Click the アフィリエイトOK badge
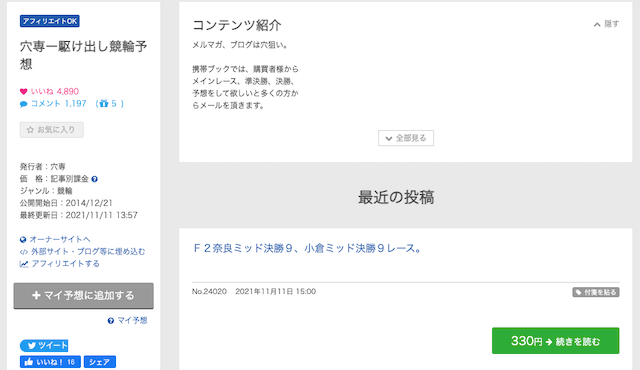 tap(50, 21)
